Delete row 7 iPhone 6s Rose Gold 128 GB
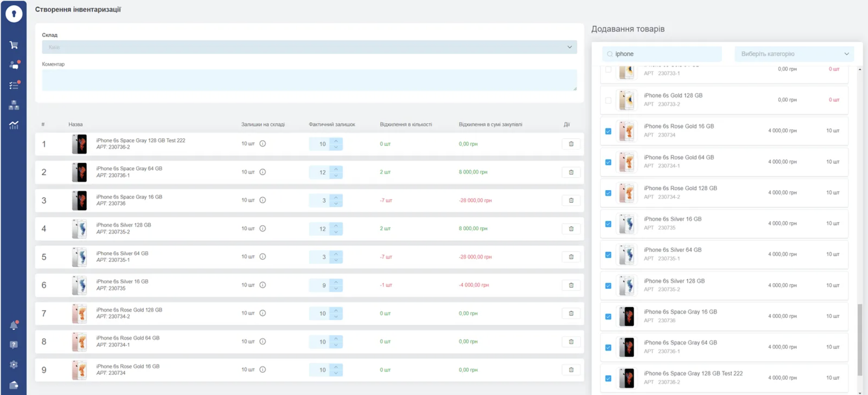Screen dimensions: 868x395 571,313
